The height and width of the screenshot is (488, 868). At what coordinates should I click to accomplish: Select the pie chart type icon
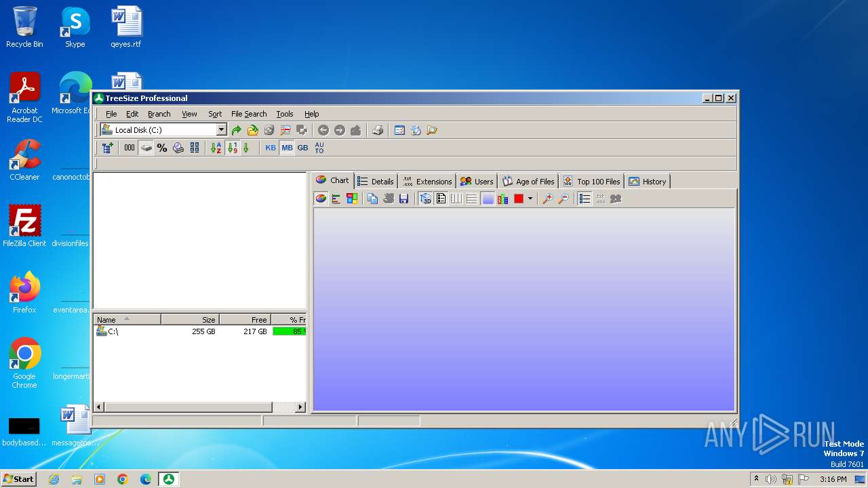(321, 199)
